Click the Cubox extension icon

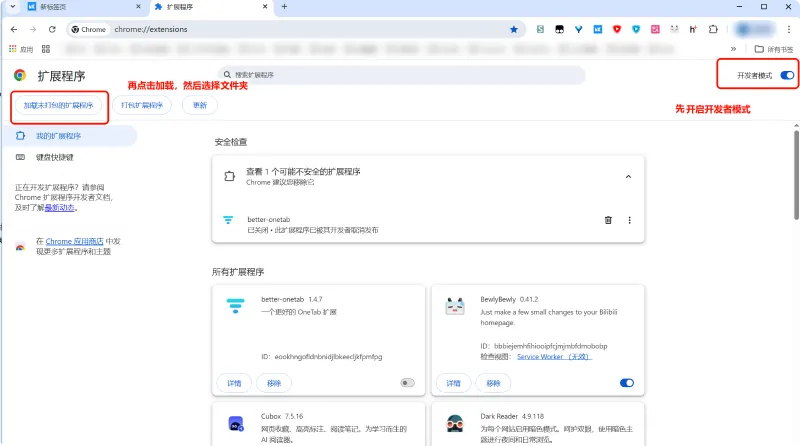click(x=236, y=424)
